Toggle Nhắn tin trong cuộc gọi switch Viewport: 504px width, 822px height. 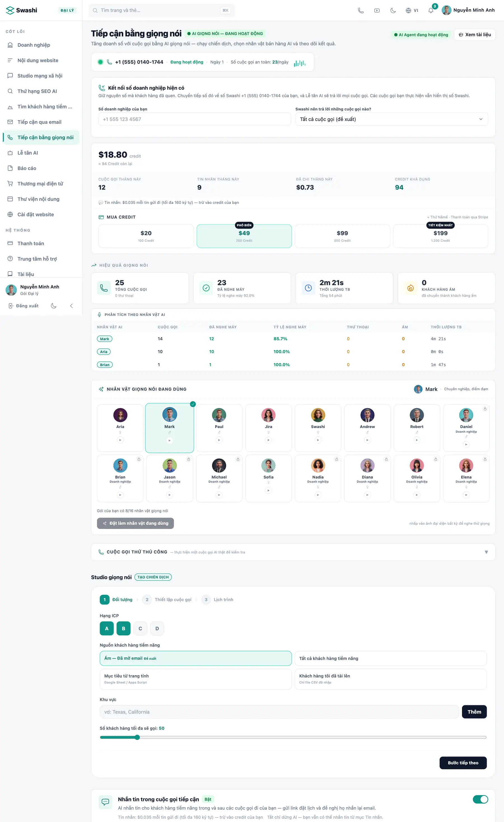[x=480, y=799]
